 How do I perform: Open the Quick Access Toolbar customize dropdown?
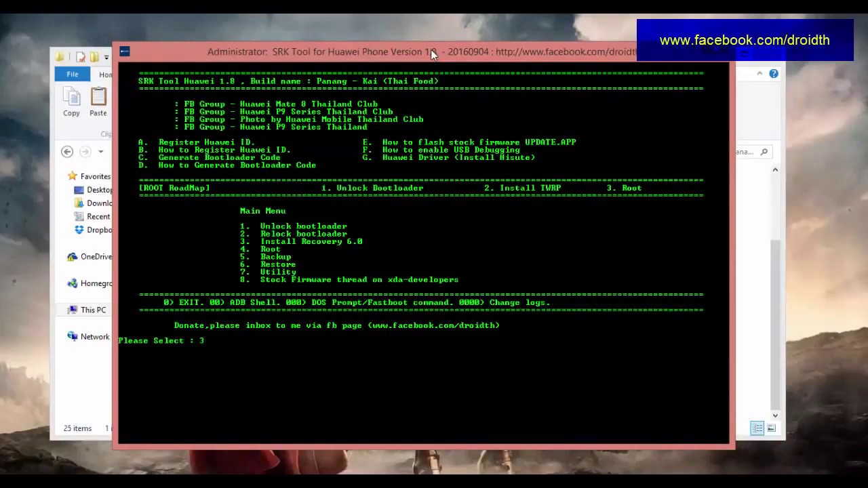click(x=106, y=58)
